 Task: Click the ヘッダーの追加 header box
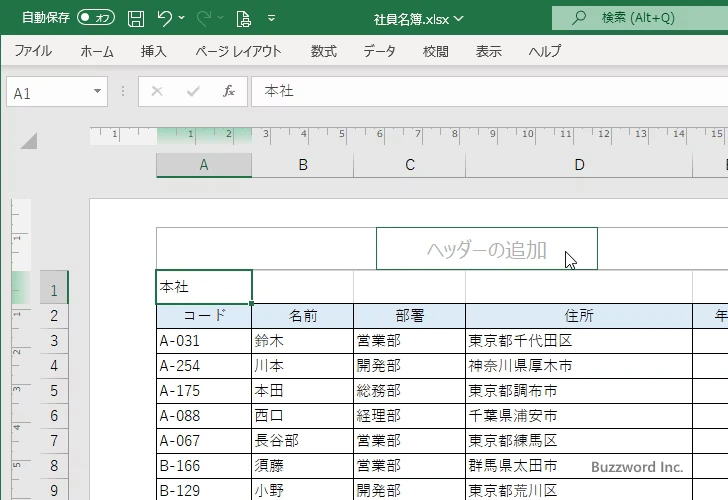(487, 249)
